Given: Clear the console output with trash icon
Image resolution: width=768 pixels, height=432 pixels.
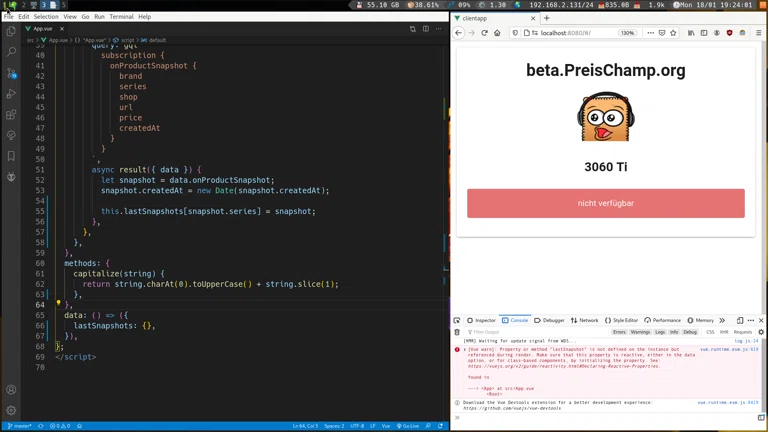Looking at the screenshot, I should click(x=457, y=332).
